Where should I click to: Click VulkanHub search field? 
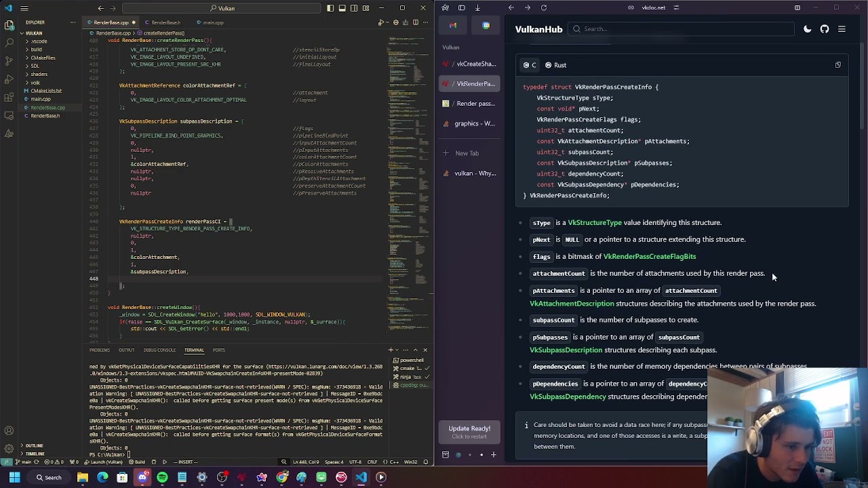point(681,29)
